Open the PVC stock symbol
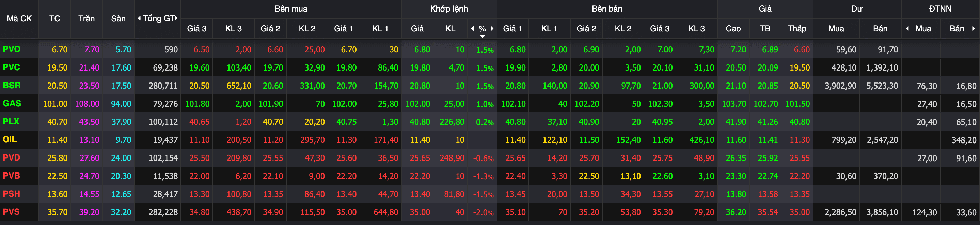 click(12, 67)
